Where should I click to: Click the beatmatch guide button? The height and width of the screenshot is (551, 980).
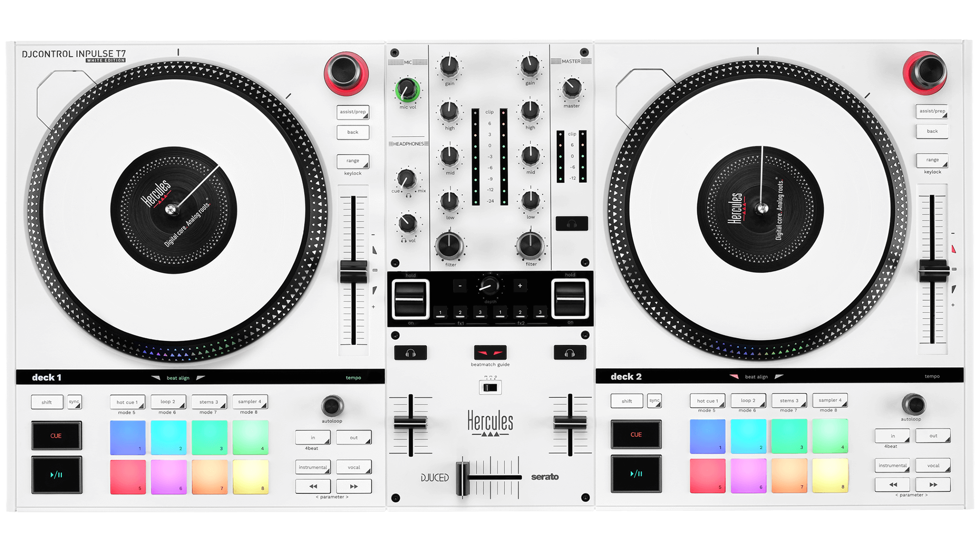tap(490, 353)
